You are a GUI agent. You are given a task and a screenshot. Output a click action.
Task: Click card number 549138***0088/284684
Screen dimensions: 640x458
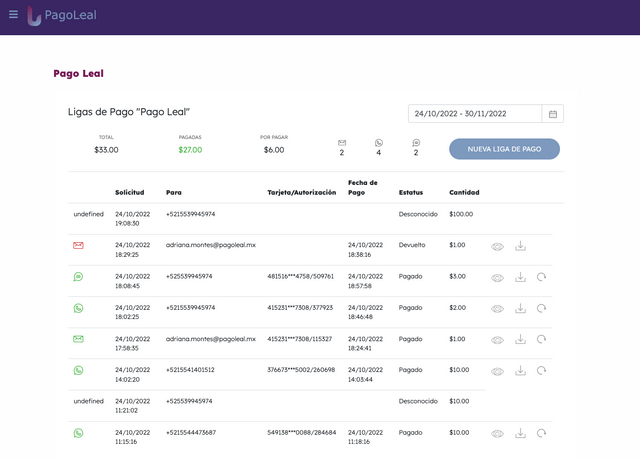point(302,433)
